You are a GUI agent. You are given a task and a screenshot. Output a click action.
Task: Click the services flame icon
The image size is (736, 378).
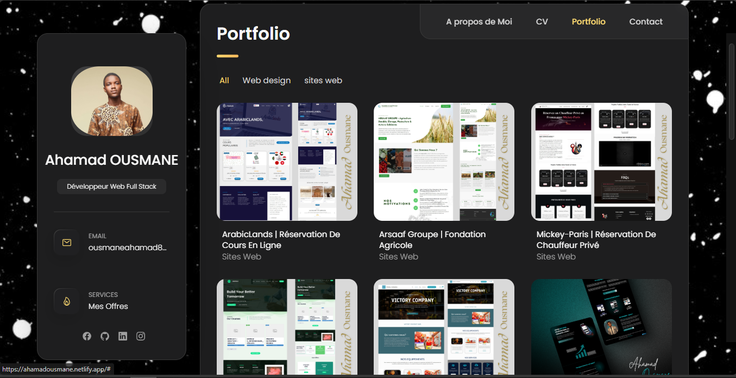pyautogui.click(x=67, y=301)
